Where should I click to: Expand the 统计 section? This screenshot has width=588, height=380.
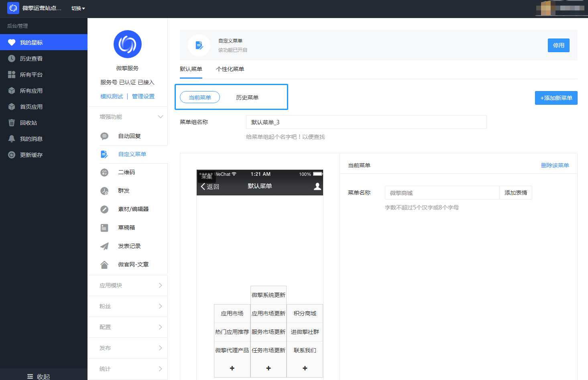128,369
